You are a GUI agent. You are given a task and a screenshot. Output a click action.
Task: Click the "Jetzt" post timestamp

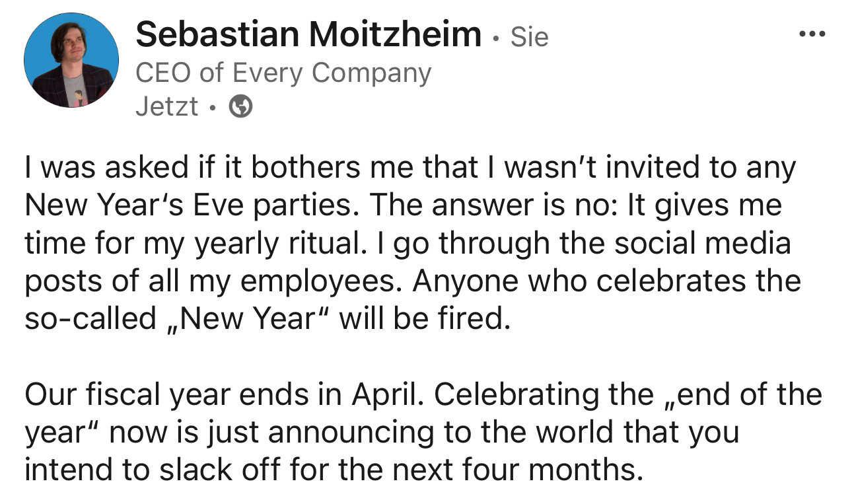166,106
